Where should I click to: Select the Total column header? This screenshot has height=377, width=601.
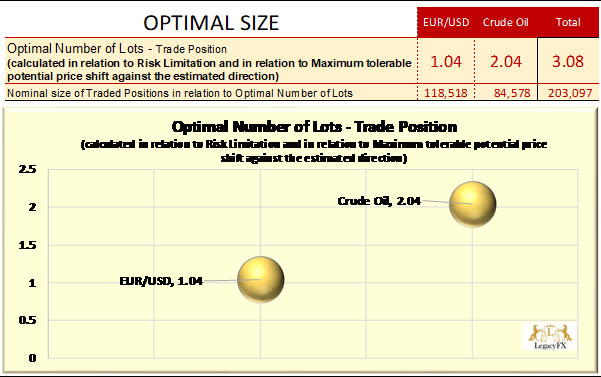pos(568,22)
